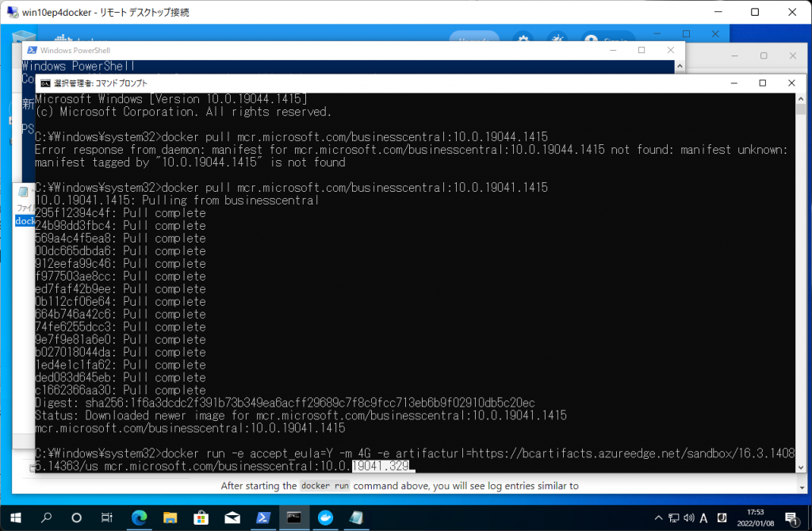This screenshot has height=531, width=812.
Task: Click 'Pulling from businesscentral' line
Action: tap(177, 201)
